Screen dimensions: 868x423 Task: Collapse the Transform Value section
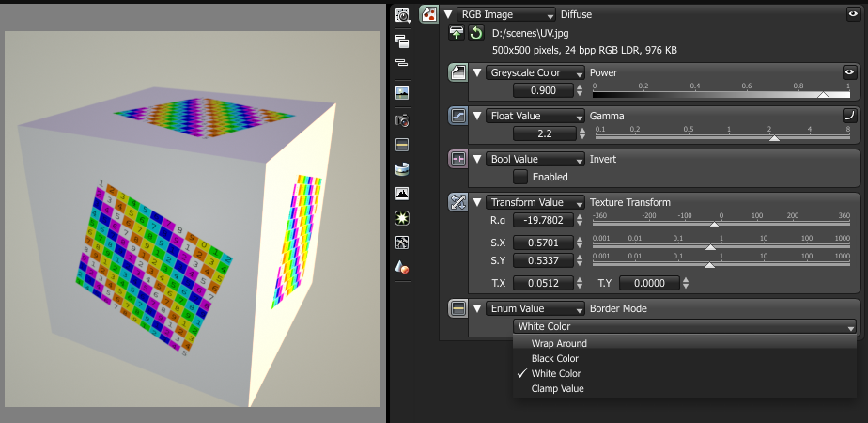[477, 202]
